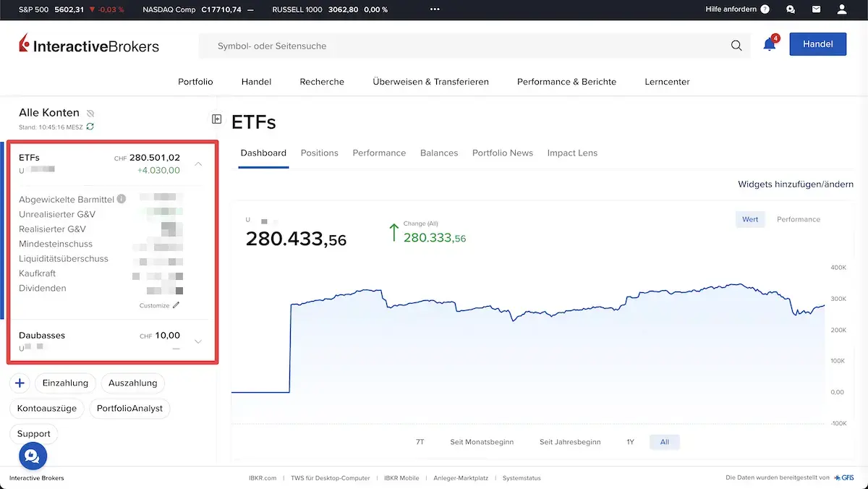Click the info icon beside Abgewickelte Barmittel
The image size is (868, 489).
click(x=122, y=199)
